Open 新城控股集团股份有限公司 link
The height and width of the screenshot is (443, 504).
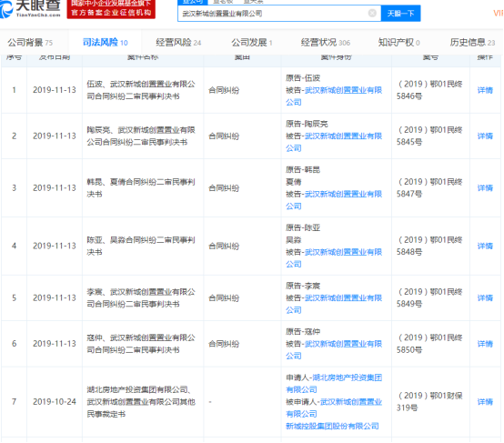(x=332, y=427)
